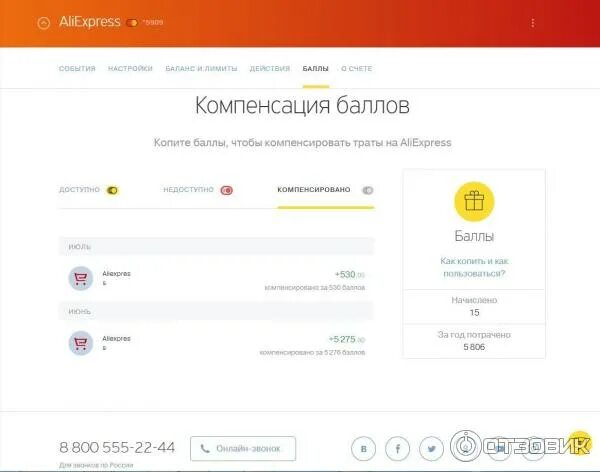Switch to the События tab
This screenshot has width=600, height=472.
[x=77, y=69]
